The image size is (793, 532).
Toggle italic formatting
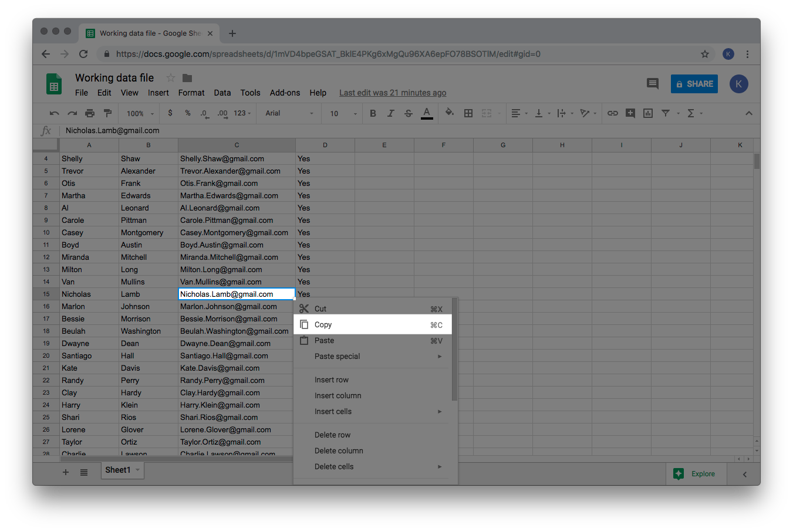click(x=390, y=113)
